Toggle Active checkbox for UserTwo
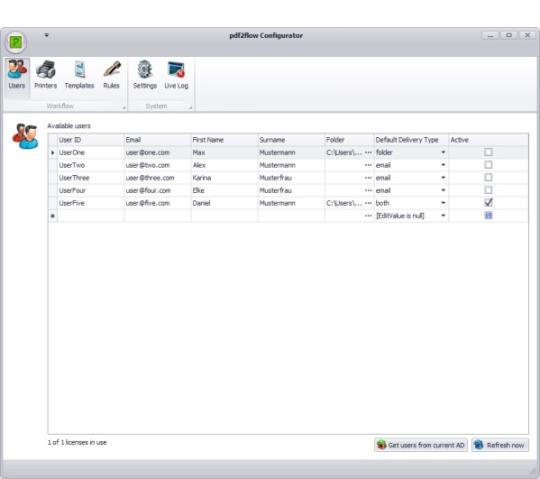Screen dimensions: 540x479 tap(488, 165)
